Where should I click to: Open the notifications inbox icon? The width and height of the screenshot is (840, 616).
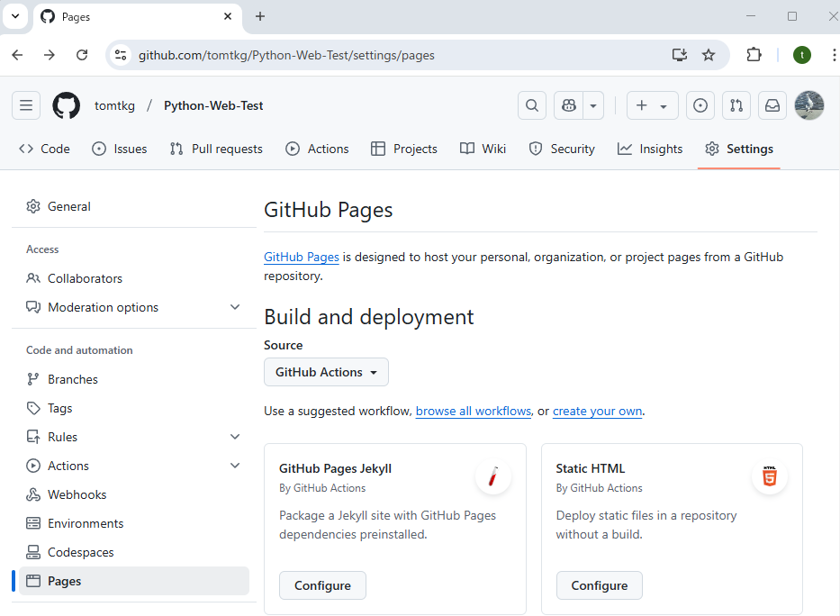(x=772, y=105)
